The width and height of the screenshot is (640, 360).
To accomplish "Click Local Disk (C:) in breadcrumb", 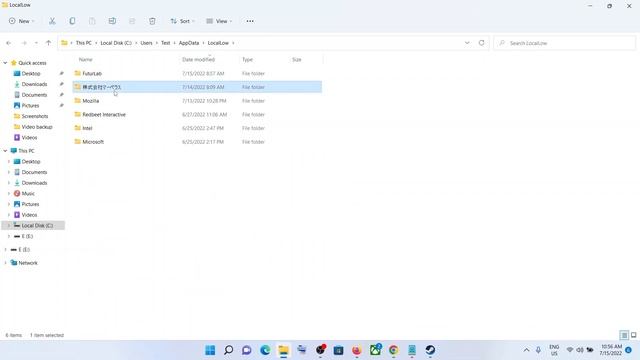I will [x=116, y=43].
